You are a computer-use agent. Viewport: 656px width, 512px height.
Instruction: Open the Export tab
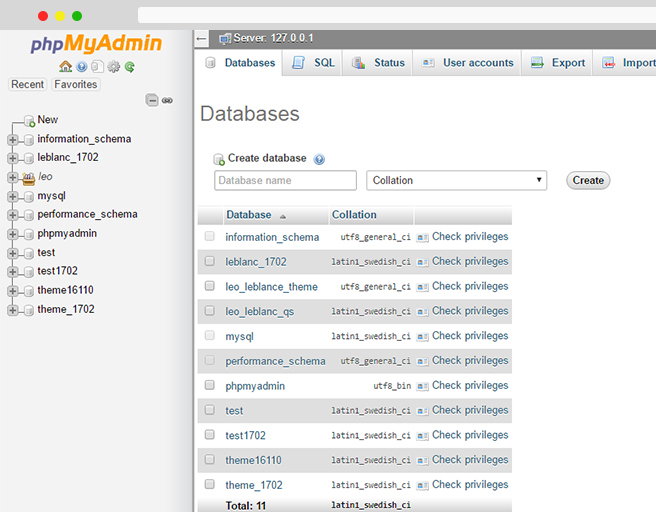point(557,63)
